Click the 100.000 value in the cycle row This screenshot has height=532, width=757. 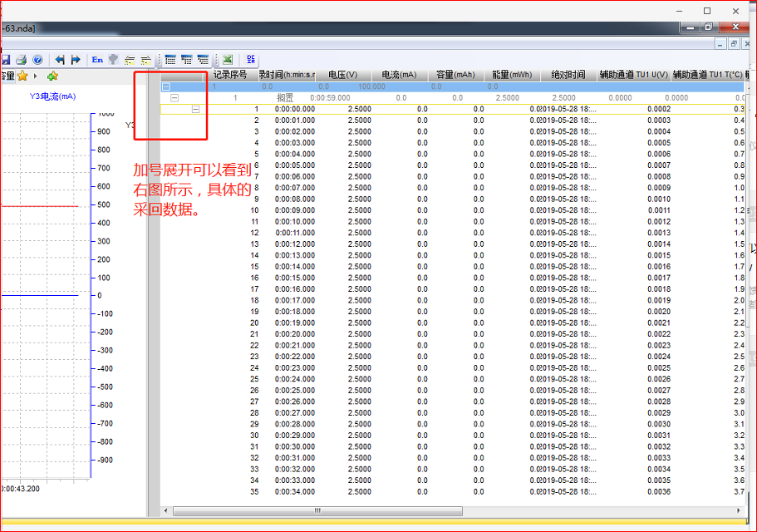371,86
